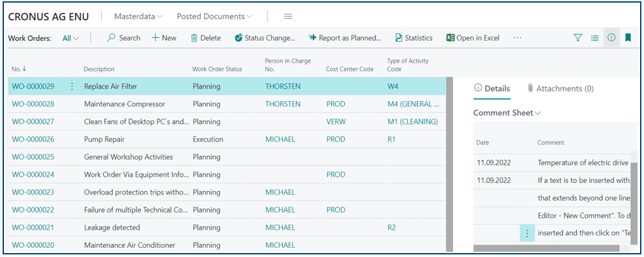
Task: Open work order WO-0000023
Action: (33, 192)
